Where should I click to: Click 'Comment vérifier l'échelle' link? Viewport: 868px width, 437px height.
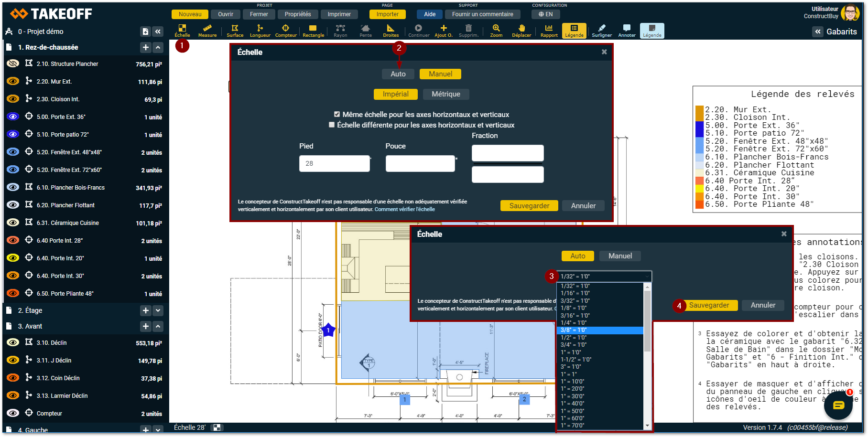click(405, 209)
